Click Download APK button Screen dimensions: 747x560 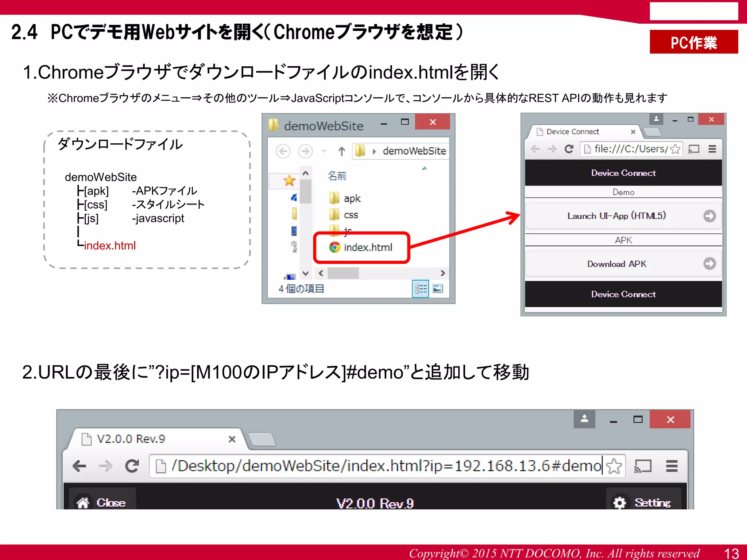pyautogui.click(x=623, y=264)
